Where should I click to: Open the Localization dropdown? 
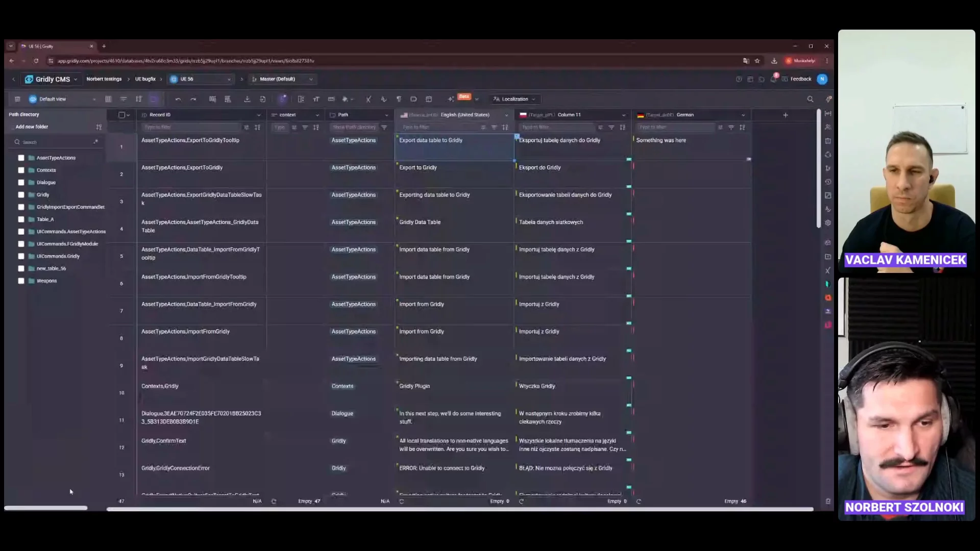[x=514, y=99]
